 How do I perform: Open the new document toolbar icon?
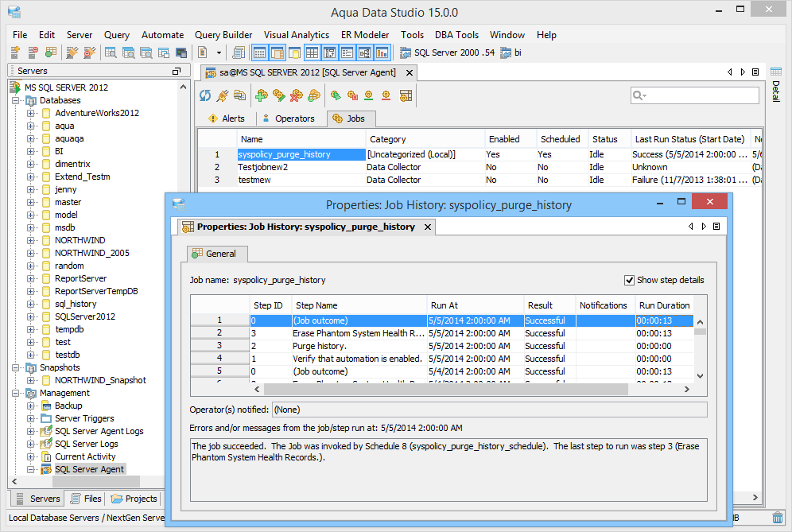pyautogui.click(x=203, y=52)
